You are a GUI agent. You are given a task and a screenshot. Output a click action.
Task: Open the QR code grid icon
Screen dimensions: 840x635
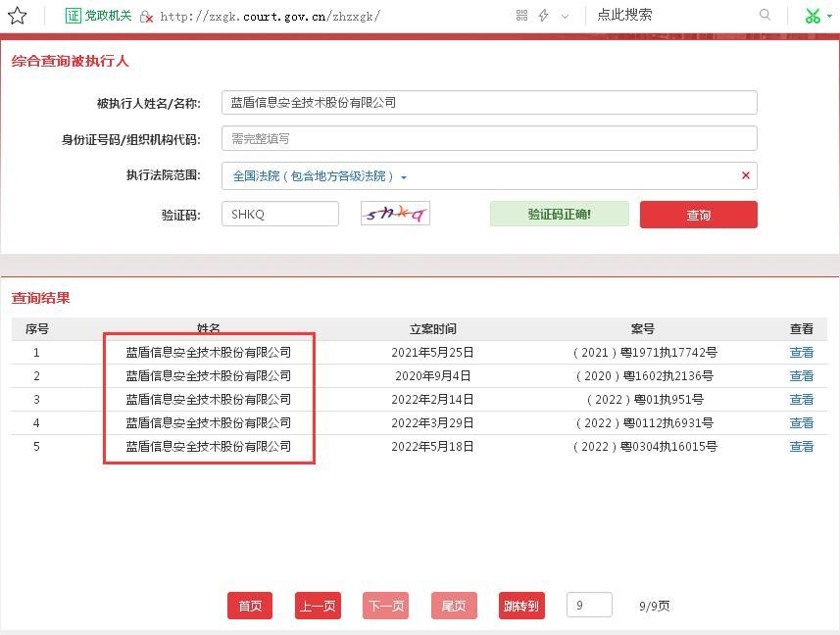coord(521,16)
